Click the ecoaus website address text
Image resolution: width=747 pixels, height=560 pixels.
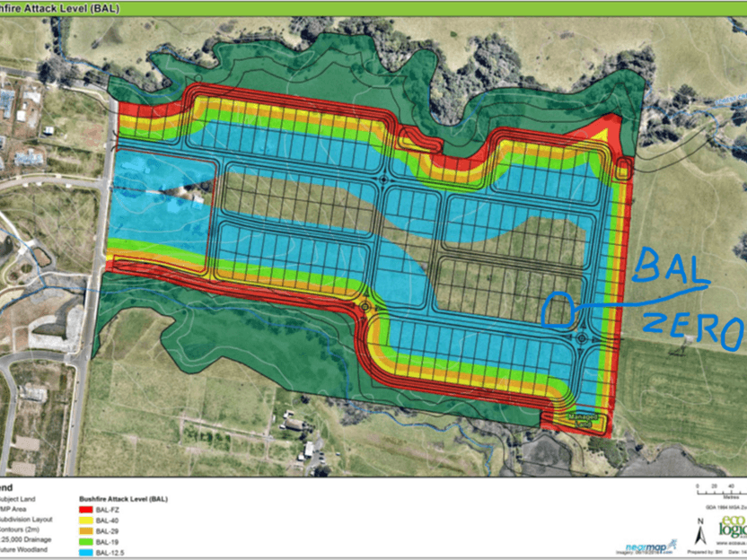click(x=732, y=543)
